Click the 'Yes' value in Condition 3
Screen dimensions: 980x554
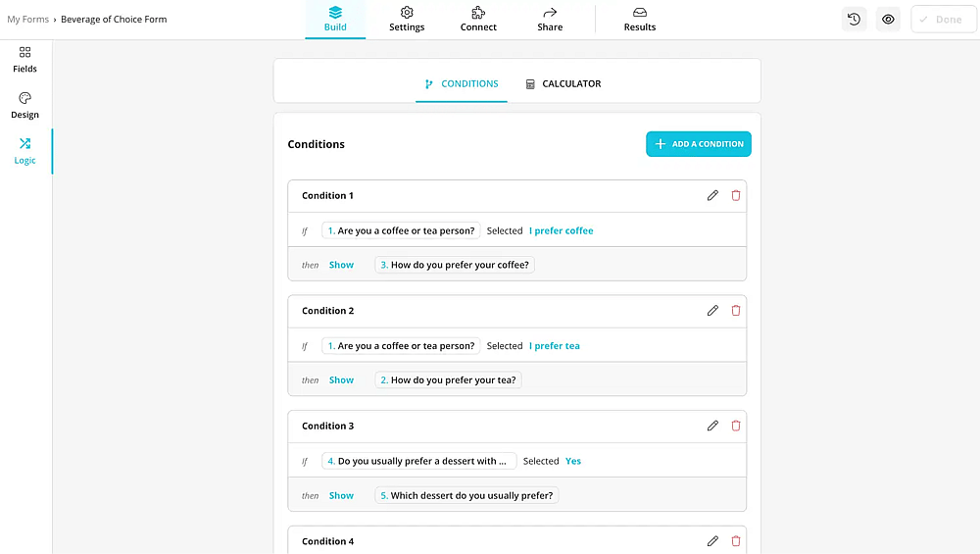573,461
